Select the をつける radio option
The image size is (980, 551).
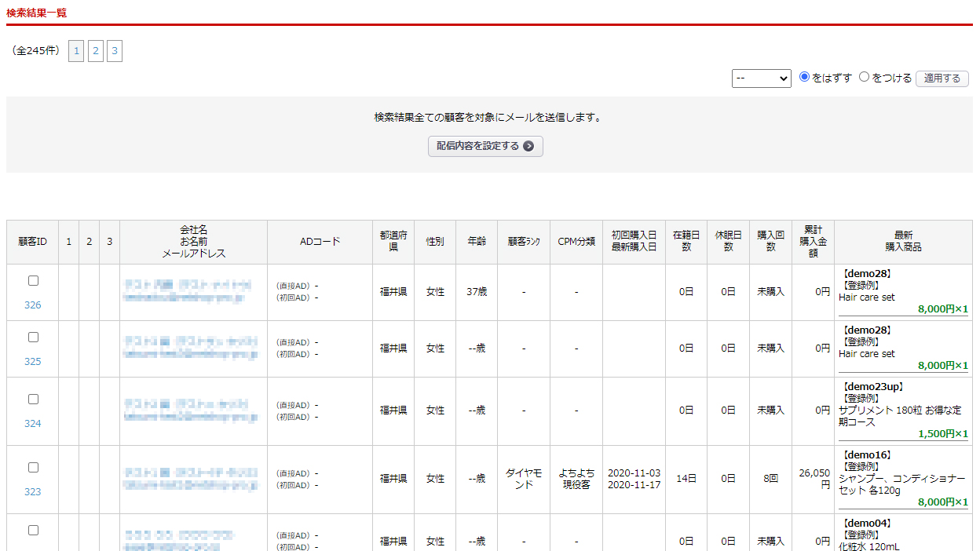tap(865, 77)
